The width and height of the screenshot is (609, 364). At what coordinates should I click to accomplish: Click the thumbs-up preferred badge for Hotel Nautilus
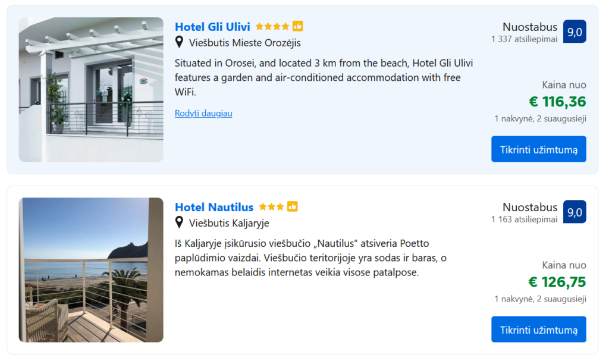click(292, 206)
